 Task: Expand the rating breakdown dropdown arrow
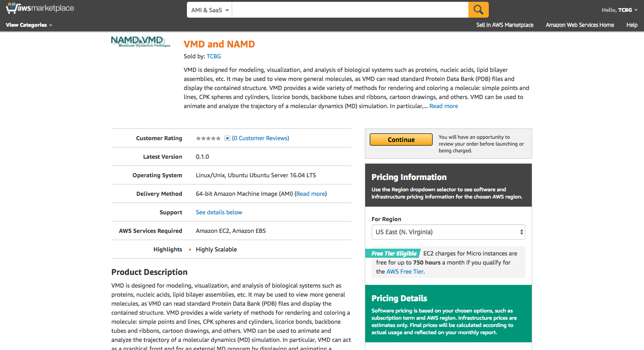227,138
